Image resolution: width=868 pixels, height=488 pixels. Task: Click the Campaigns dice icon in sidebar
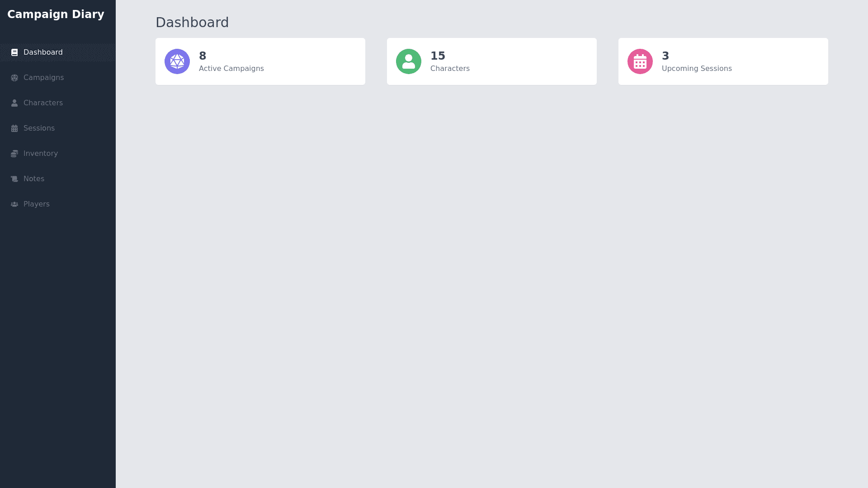click(x=14, y=78)
